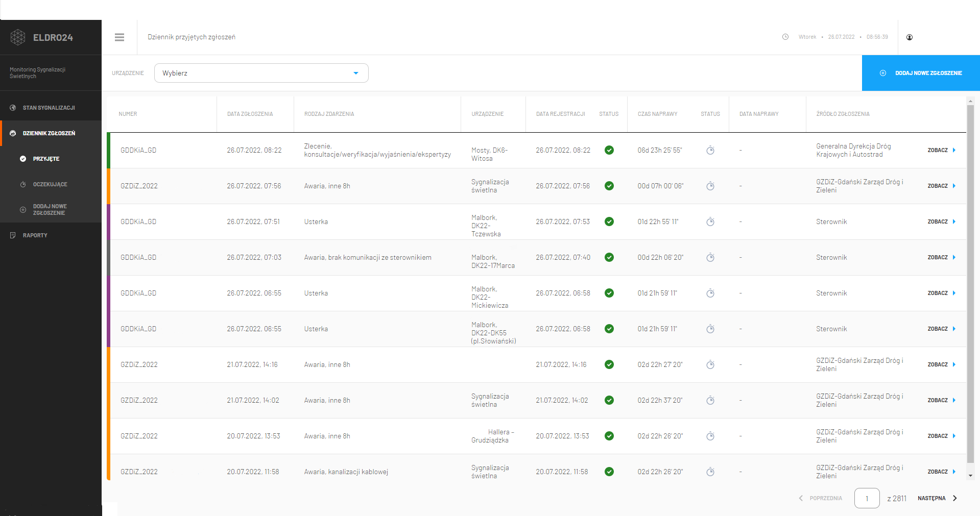This screenshot has height=516, width=980.
Task: Open the Raporty section
Action: point(51,235)
